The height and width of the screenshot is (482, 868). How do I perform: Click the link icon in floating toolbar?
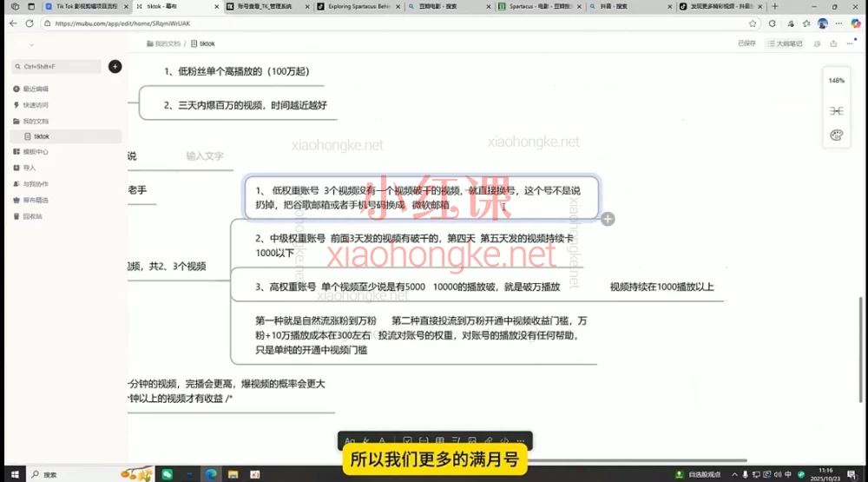click(x=488, y=441)
